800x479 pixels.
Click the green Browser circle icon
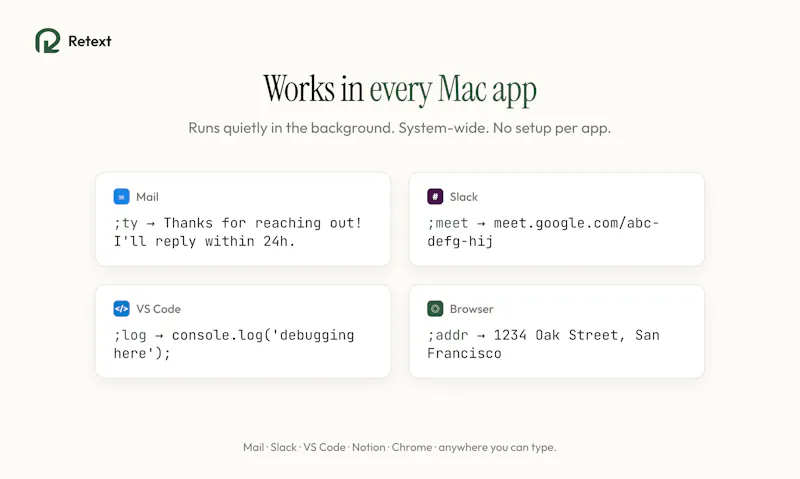click(435, 309)
